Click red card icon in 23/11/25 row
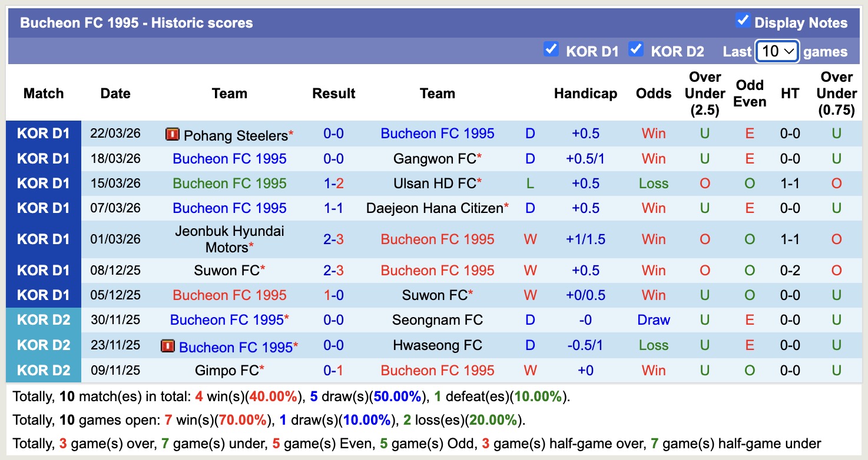The height and width of the screenshot is (460, 868). pos(167,346)
